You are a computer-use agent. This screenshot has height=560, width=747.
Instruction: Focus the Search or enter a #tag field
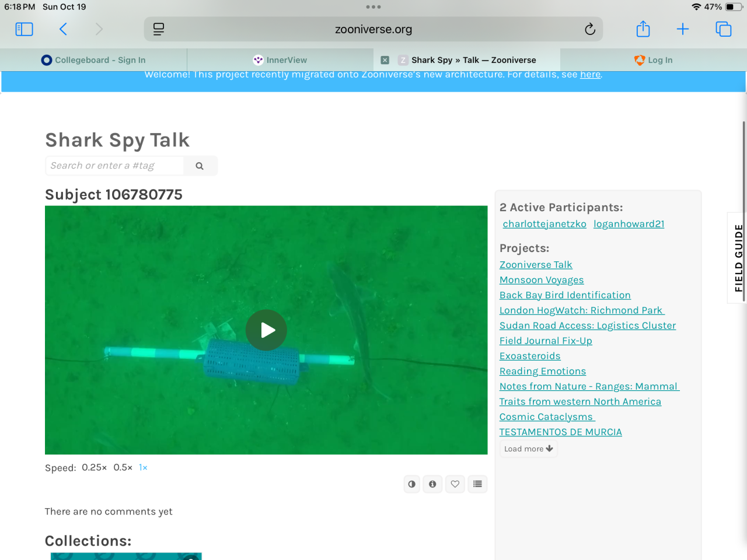pos(114,166)
